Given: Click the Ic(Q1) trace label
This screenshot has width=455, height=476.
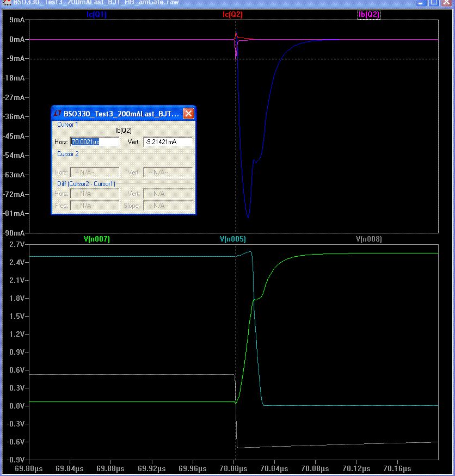Looking at the screenshot, I should pyautogui.click(x=97, y=15).
